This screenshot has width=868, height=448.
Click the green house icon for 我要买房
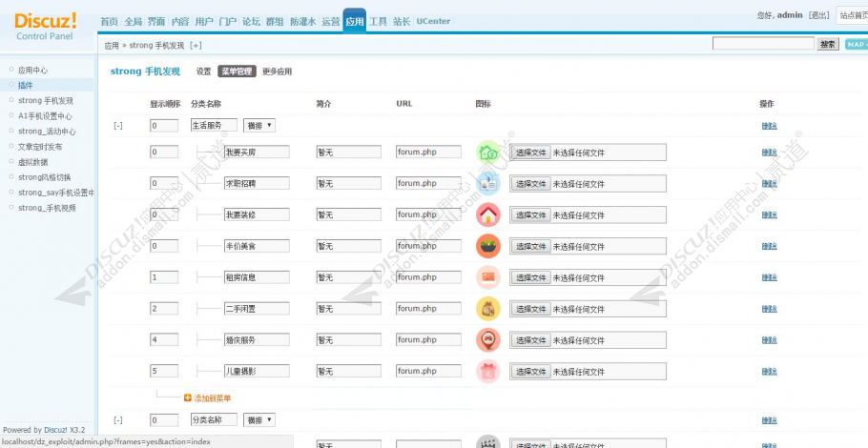[x=487, y=153]
